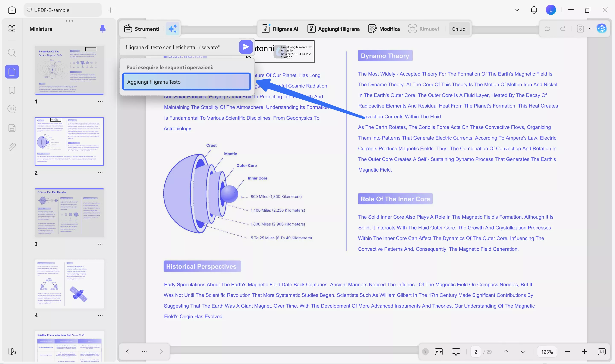This screenshot has height=364, width=615.
Task: Open page 1 thumbnail options menu
Action: tap(100, 101)
